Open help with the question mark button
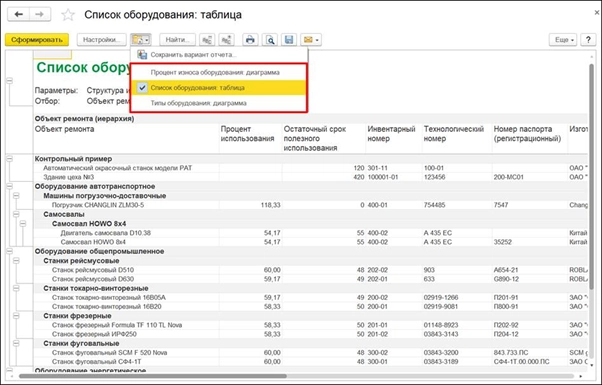602x385 pixels. (x=588, y=40)
